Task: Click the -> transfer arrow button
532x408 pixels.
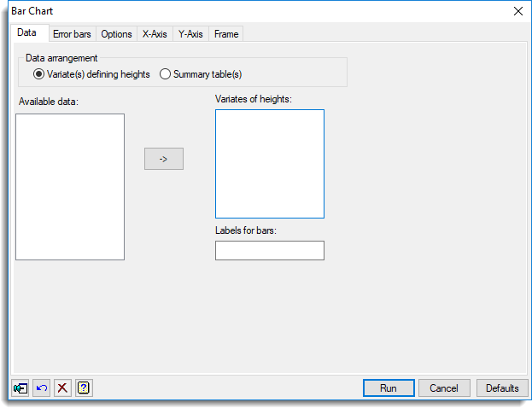Action: (164, 159)
